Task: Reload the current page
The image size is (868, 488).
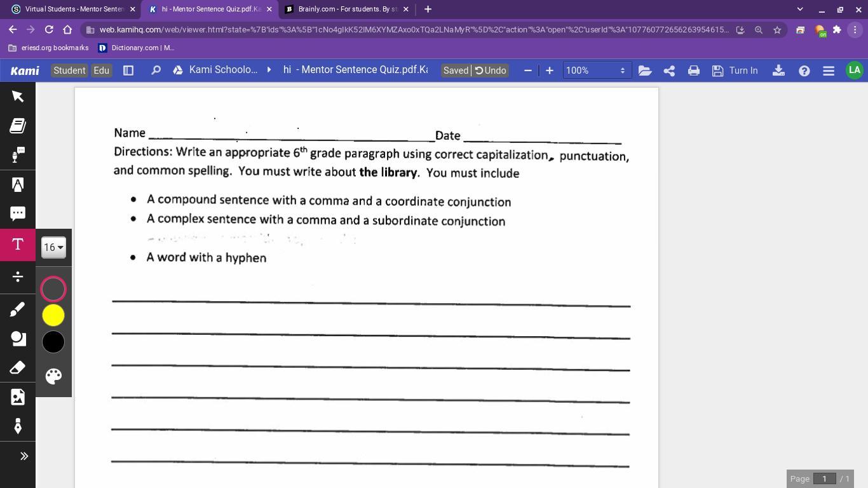Action: tap(49, 29)
